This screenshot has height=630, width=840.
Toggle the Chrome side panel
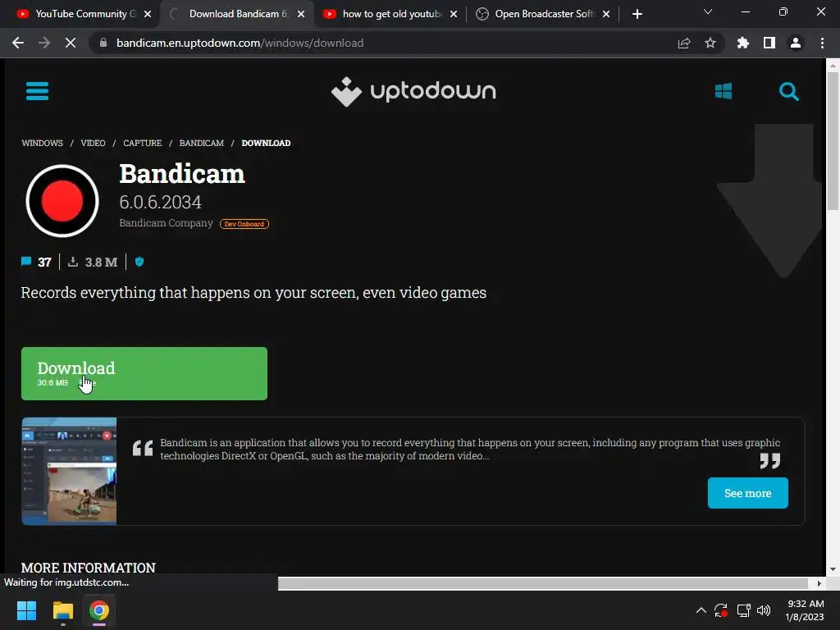pos(769,43)
